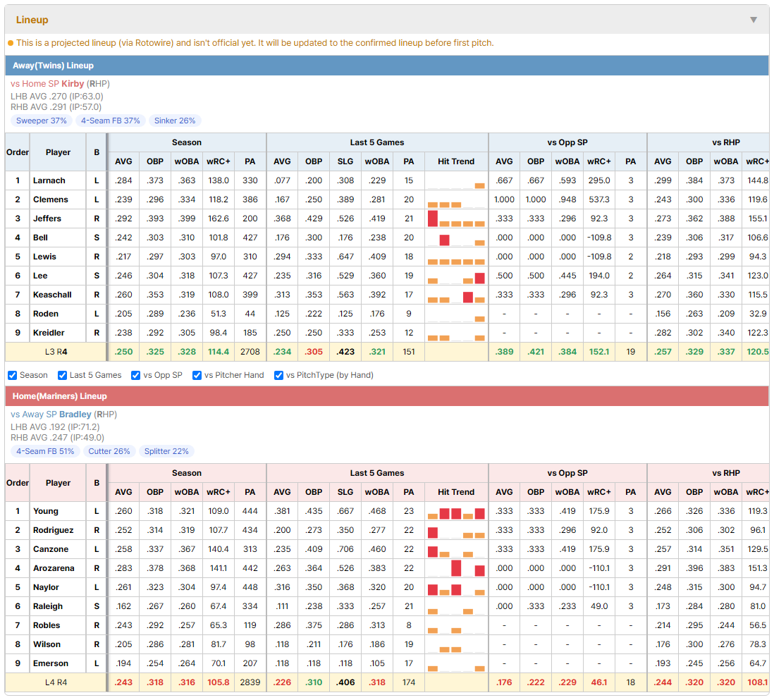The image size is (774, 700).
Task: Click Naylor in Mariners lineup
Action: (46, 587)
